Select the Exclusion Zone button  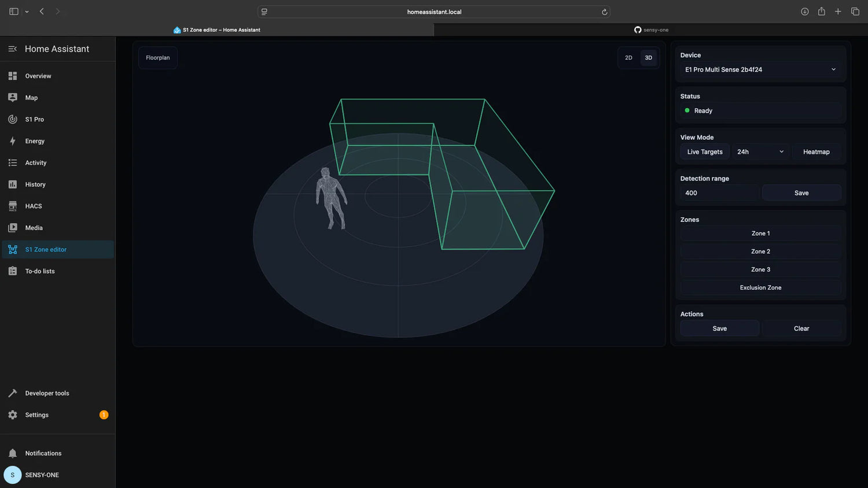pyautogui.click(x=760, y=288)
